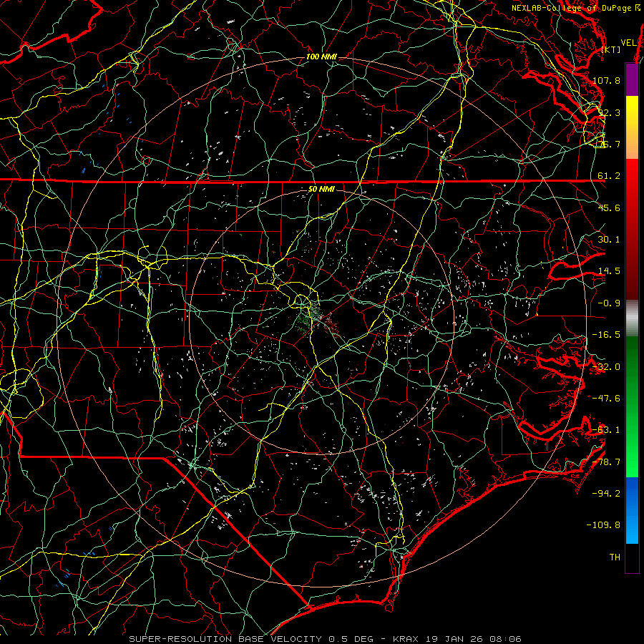
Task: Pick the gray near-zero segment of the color bar
Action: [632, 318]
